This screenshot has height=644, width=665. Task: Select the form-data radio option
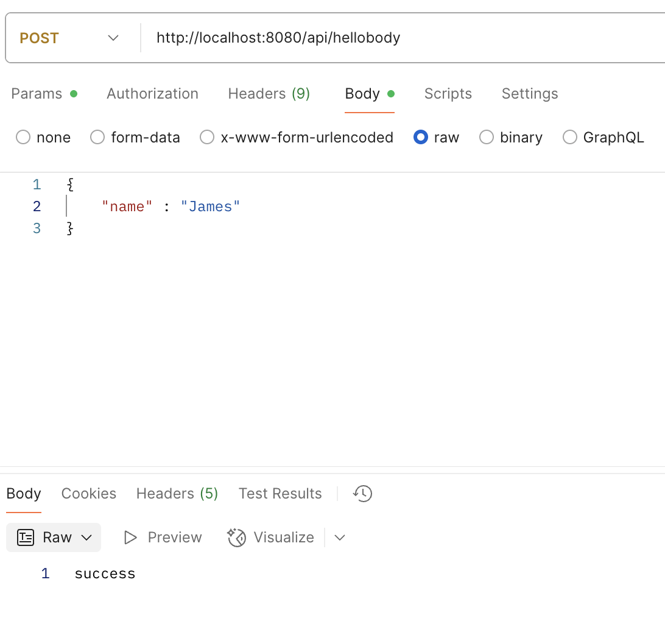coord(97,138)
